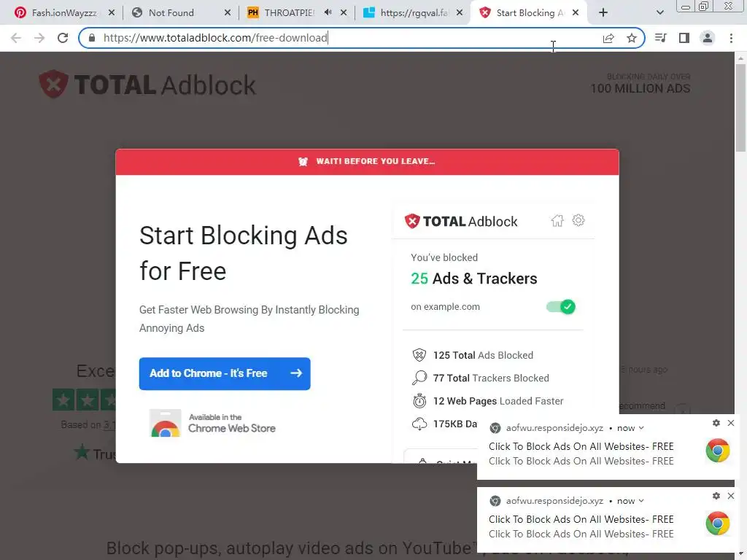
Task: Close the Start Blocking Ads tab
Action: (x=576, y=13)
